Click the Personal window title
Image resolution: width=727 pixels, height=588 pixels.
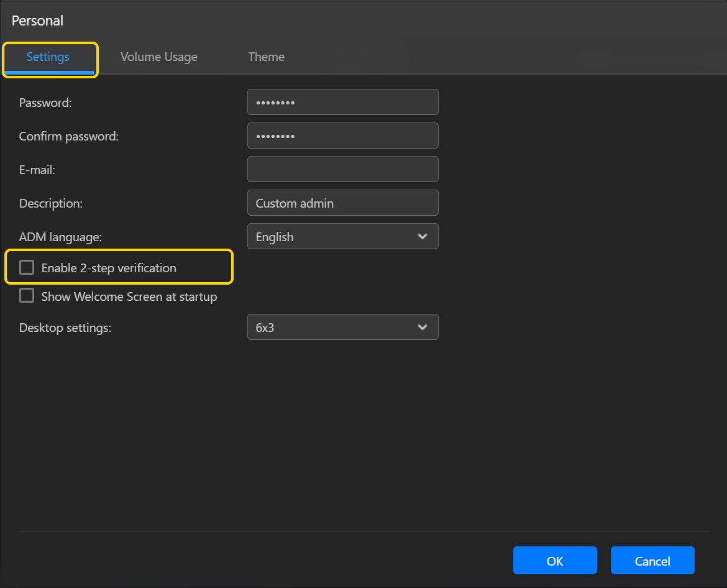(x=37, y=21)
